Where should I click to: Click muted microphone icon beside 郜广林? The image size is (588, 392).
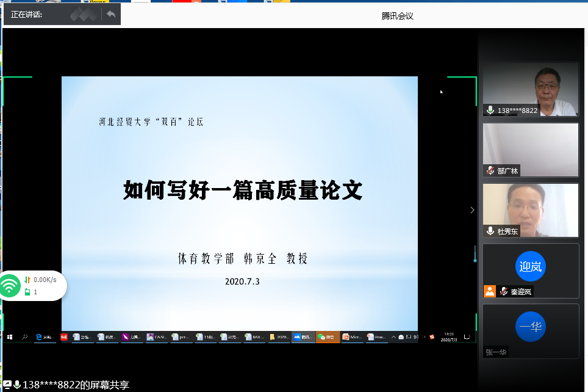click(490, 171)
